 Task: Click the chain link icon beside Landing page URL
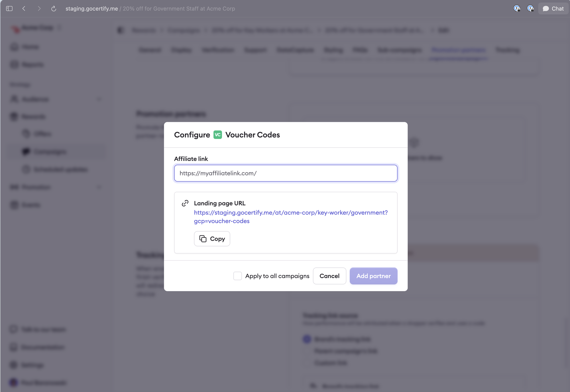coord(185,203)
